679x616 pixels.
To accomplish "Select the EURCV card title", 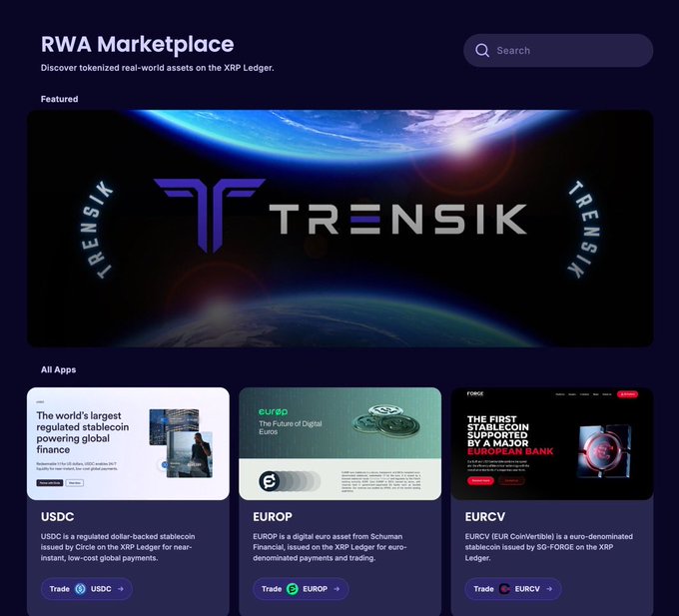I will pyautogui.click(x=485, y=517).
